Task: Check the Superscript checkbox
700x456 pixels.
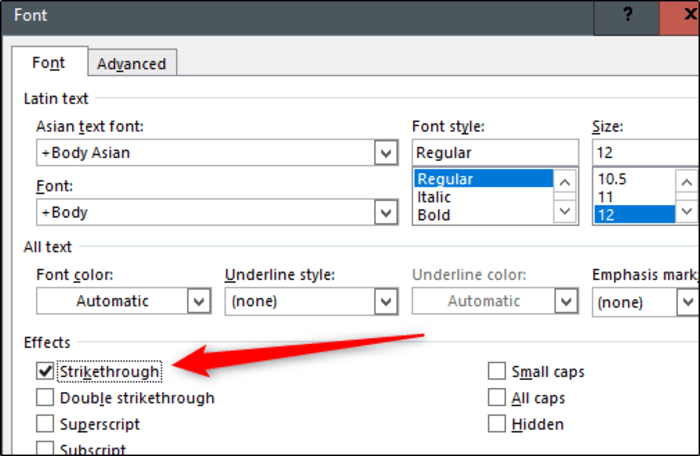Action: coord(45,424)
